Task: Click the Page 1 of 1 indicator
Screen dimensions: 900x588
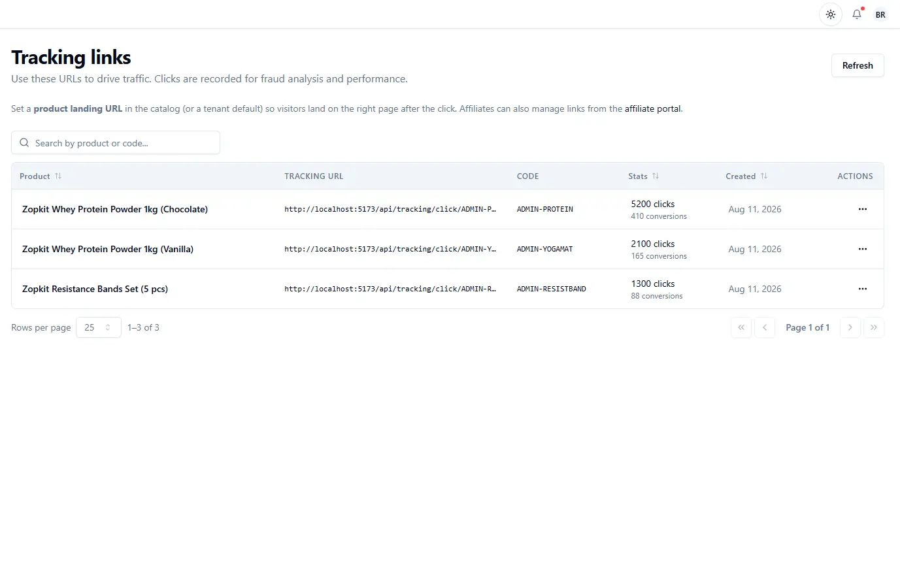Action: [807, 327]
